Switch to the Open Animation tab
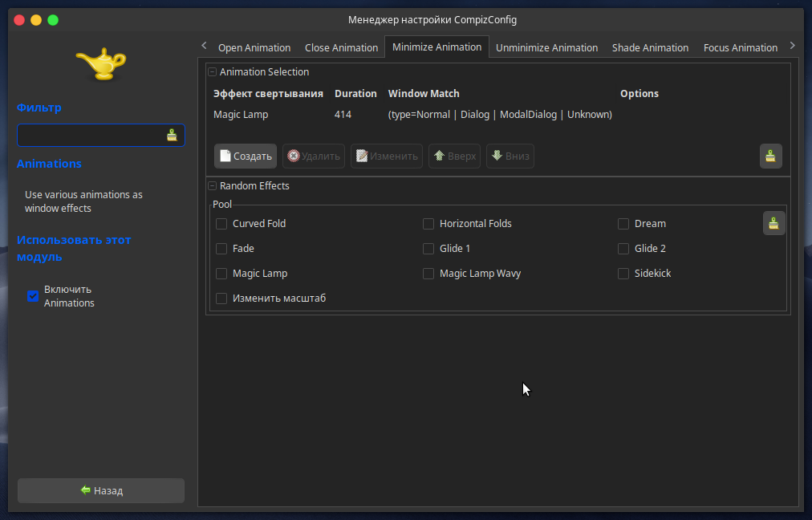 pyautogui.click(x=254, y=47)
